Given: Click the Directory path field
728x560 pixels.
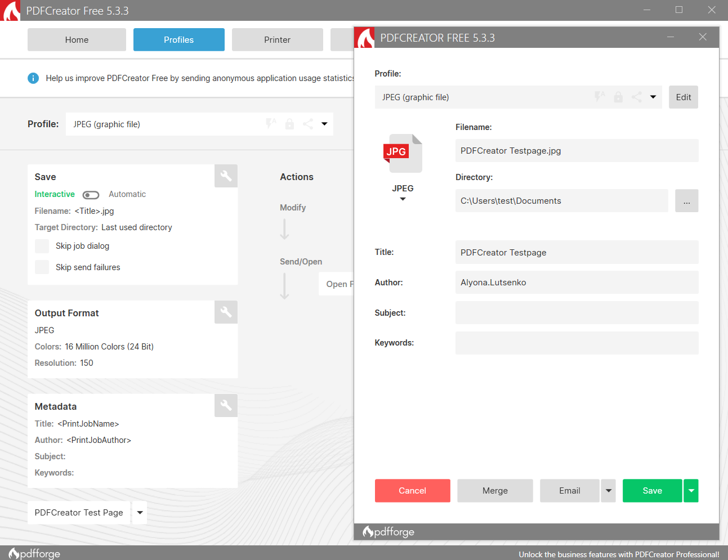Looking at the screenshot, I should (x=562, y=201).
